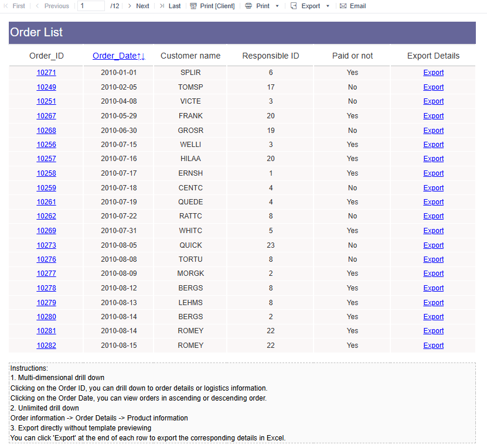Open the Print dropdown arrow

click(x=277, y=6)
